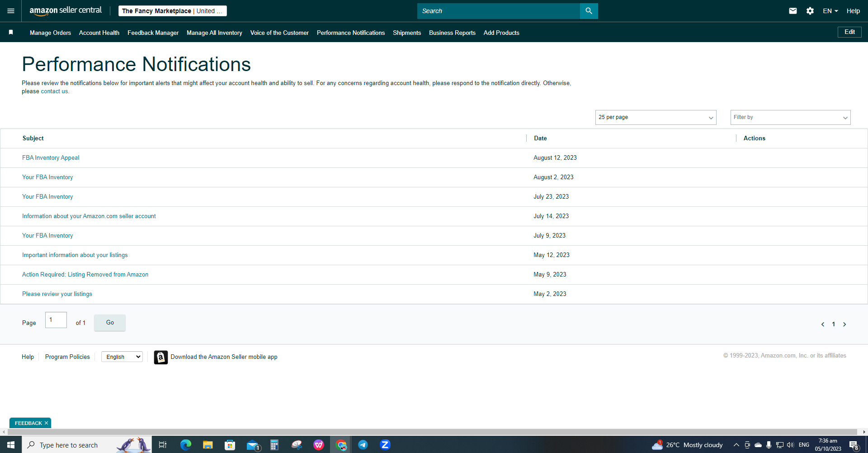Open the EN language dropdown
868x453 pixels.
coord(830,11)
